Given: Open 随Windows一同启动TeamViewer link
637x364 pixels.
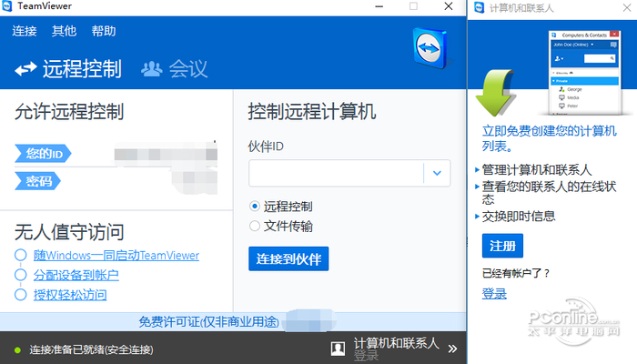Looking at the screenshot, I should (116, 256).
